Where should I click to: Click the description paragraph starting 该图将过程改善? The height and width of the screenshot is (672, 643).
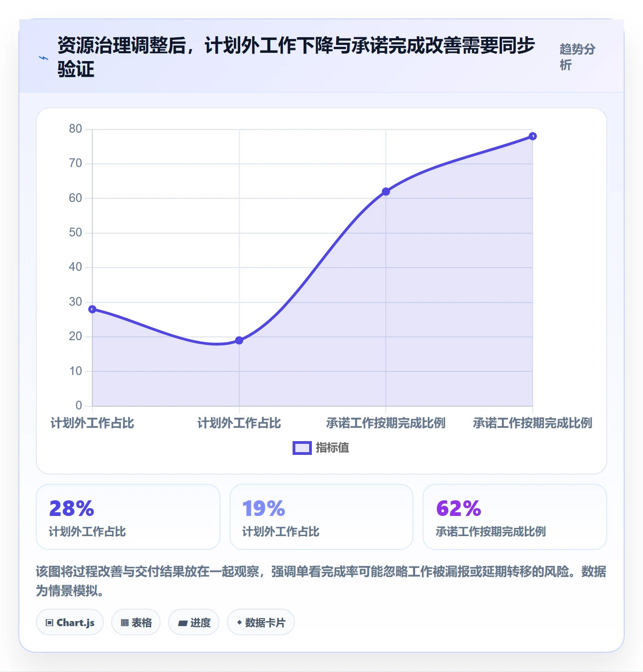[x=321, y=581]
